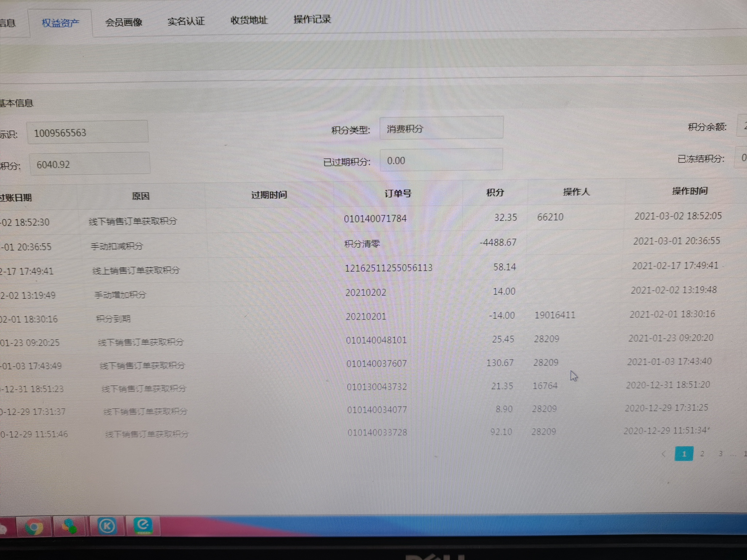Click the 积分 column header

pos(495,192)
